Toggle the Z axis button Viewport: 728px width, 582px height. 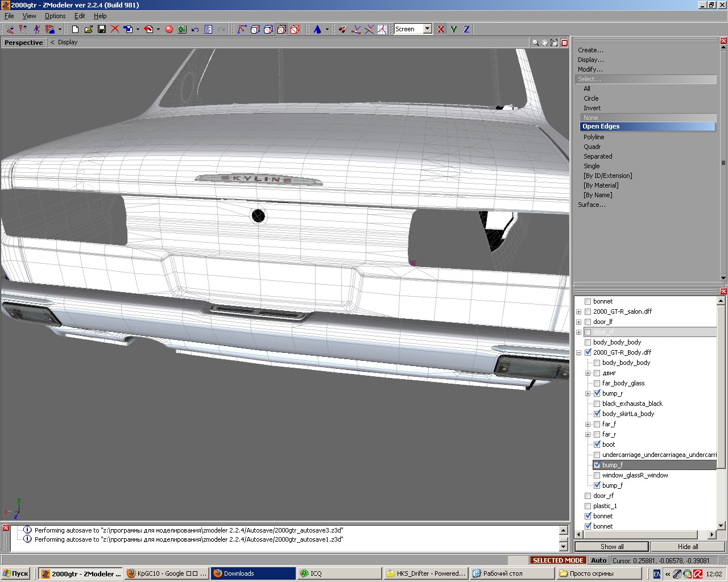tap(467, 29)
